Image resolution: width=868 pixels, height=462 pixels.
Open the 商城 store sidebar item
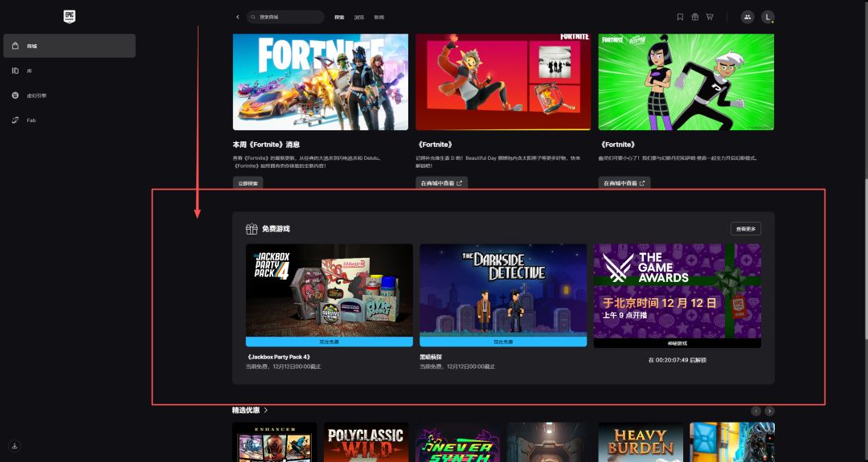[x=69, y=46]
